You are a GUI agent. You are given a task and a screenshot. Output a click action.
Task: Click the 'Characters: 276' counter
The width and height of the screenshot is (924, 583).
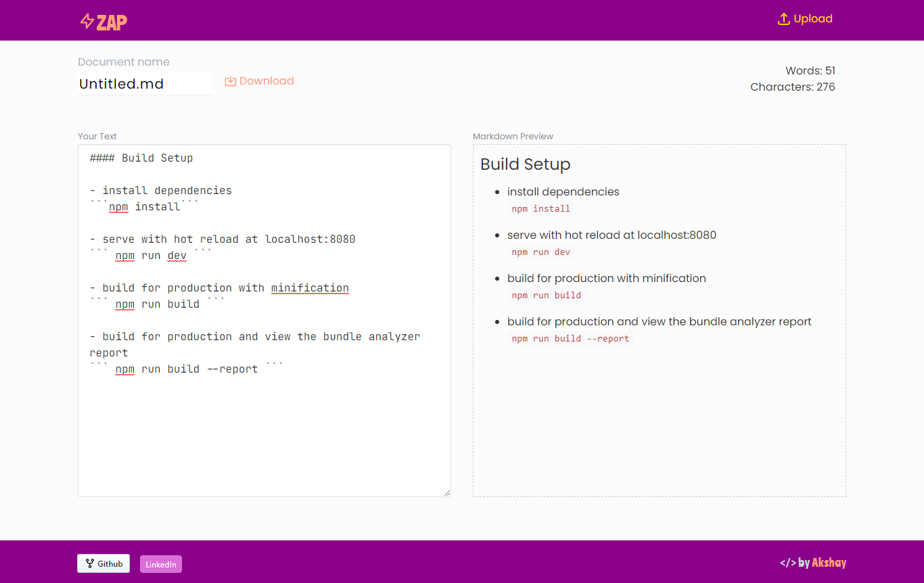tap(793, 87)
